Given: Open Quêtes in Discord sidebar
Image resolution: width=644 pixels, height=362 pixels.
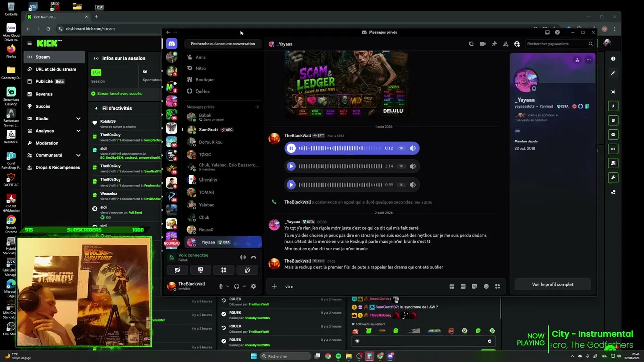Looking at the screenshot, I should pos(223,91).
